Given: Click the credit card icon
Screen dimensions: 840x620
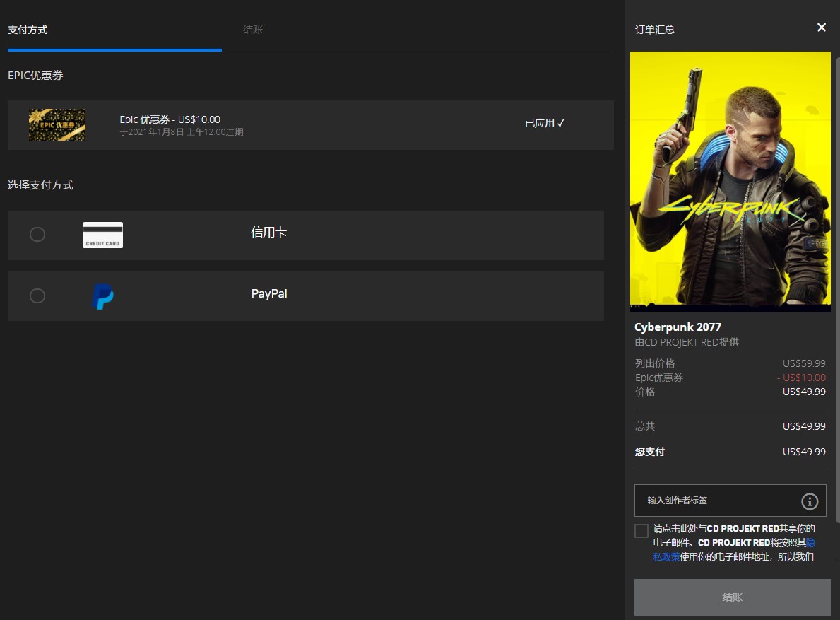Looking at the screenshot, I should pos(102,235).
